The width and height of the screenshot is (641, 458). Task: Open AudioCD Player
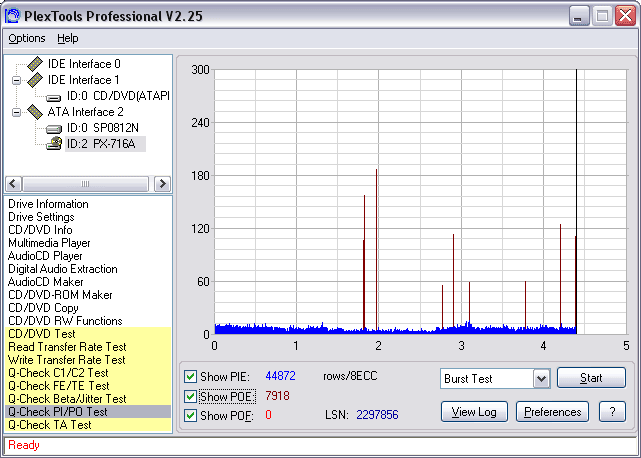coord(45,256)
